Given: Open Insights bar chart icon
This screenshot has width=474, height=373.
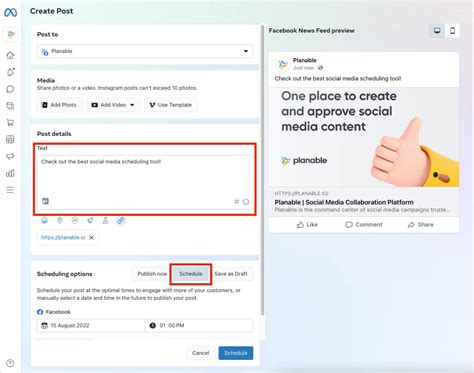Looking at the screenshot, I should pos(10,173).
